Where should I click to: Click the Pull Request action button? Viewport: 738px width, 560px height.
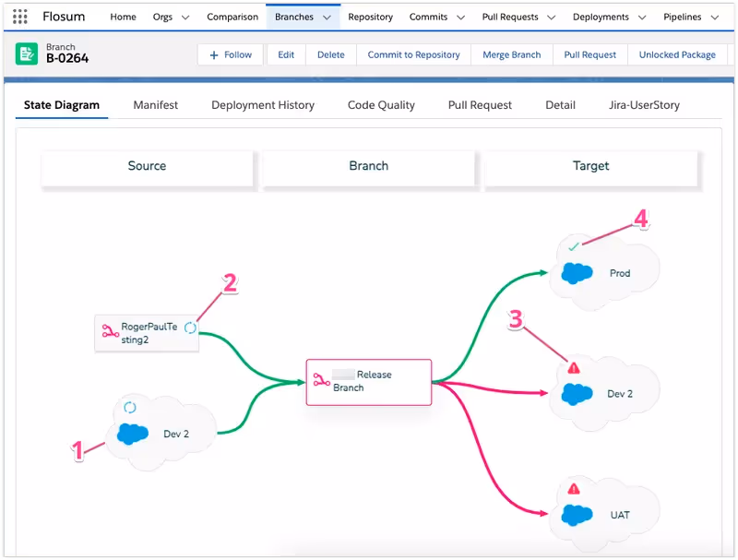(x=590, y=54)
